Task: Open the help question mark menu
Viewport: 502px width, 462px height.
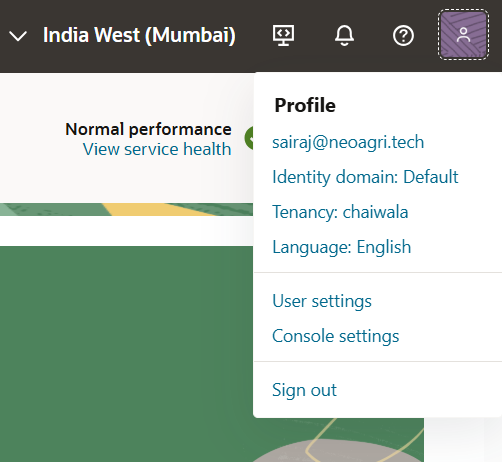Action: (x=403, y=36)
